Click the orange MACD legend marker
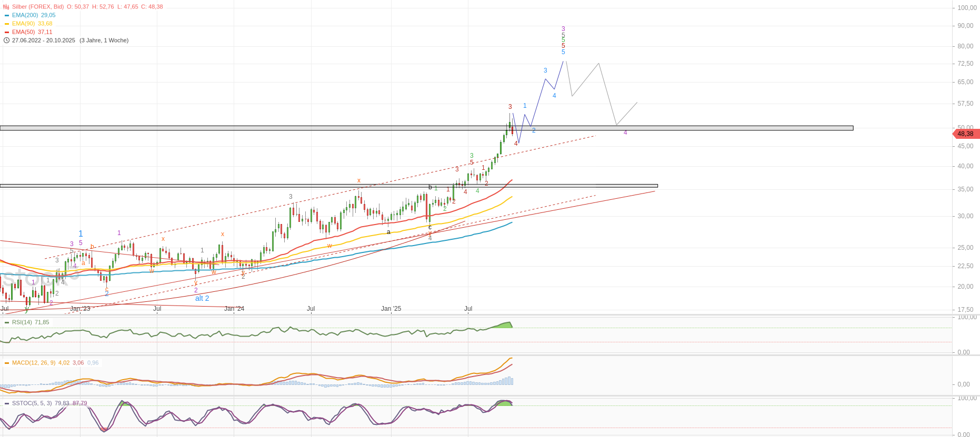The width and height of the screenshot is (980, 437). tap(6, 363)
